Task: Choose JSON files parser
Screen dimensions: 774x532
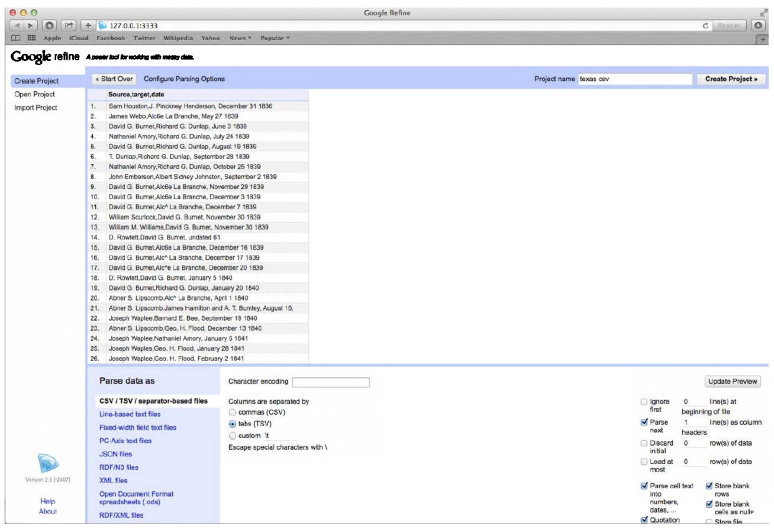Action: [115, 454]
